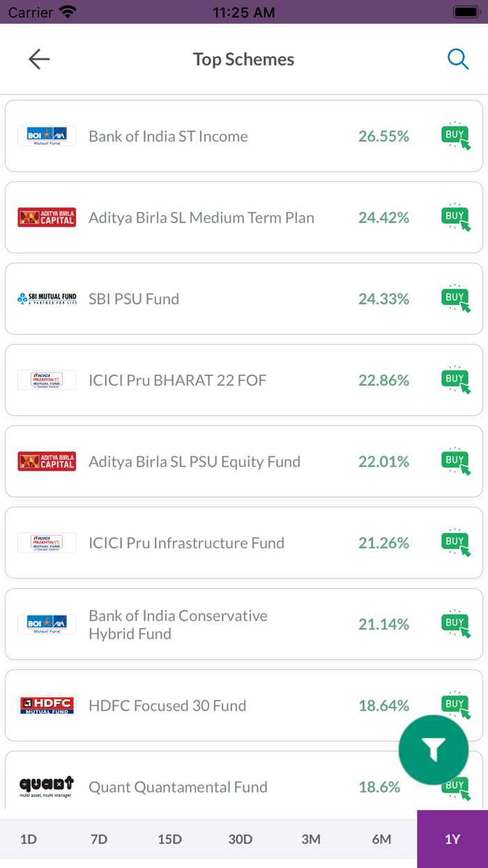Select the 1Y period tab
Viewport: 488px width, 868px height.
coord(452,839)
